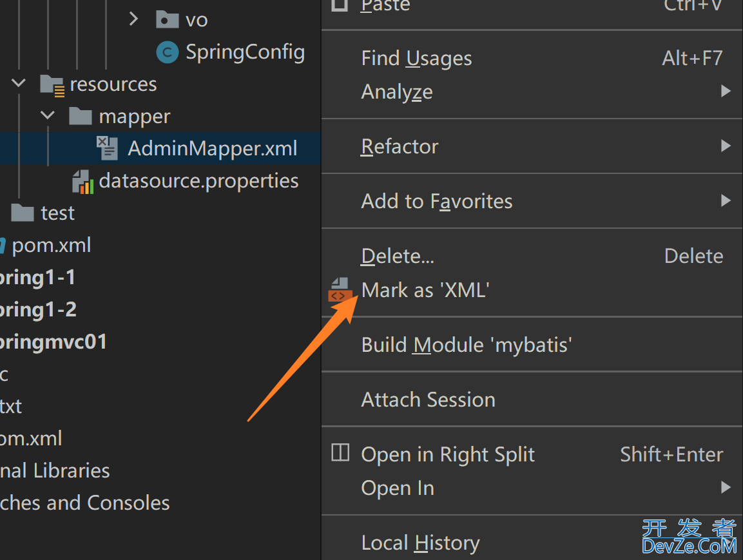Collapse the mapper folder chevron

pos(48,115)
